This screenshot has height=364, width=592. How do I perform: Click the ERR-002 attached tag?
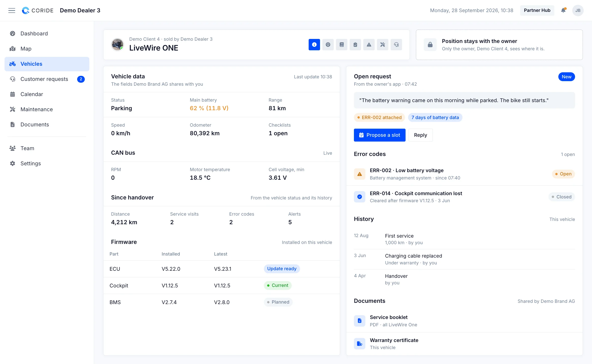(x=379, y=118)
